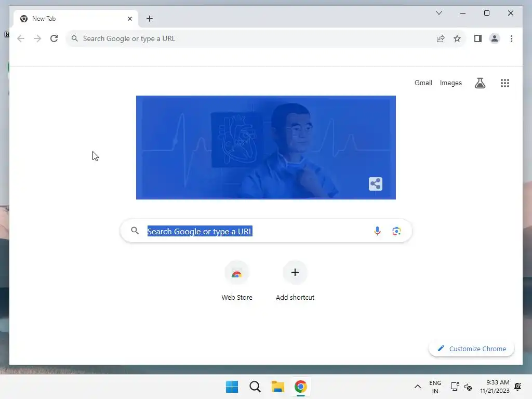Reload the page with the refresh icon
The image size is (532, 399).
[54, 38]
